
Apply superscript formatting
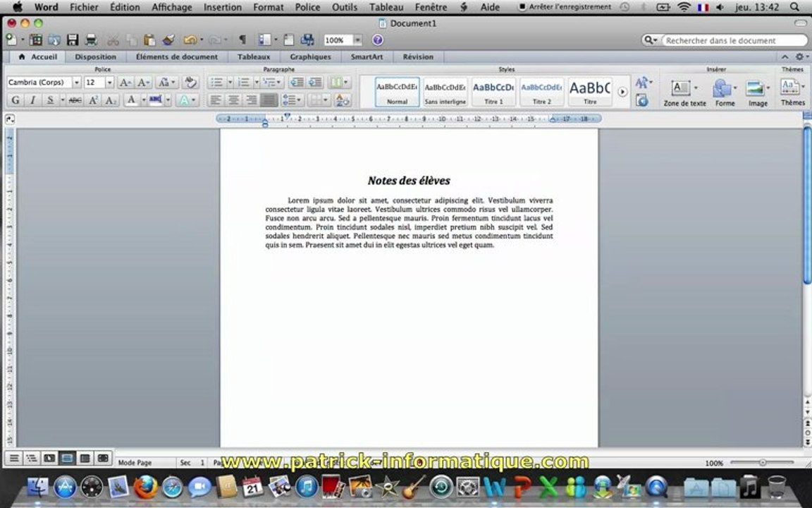pyautogui.click(x=93, y=100)
